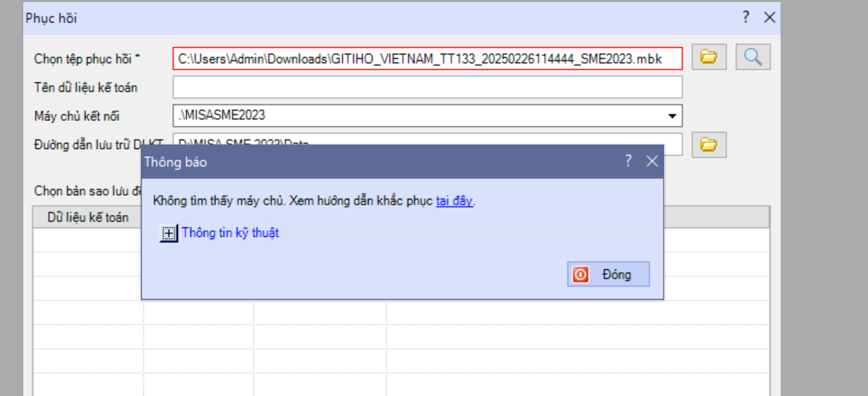Open folder browser for data storage path

[x=709, y=145]
